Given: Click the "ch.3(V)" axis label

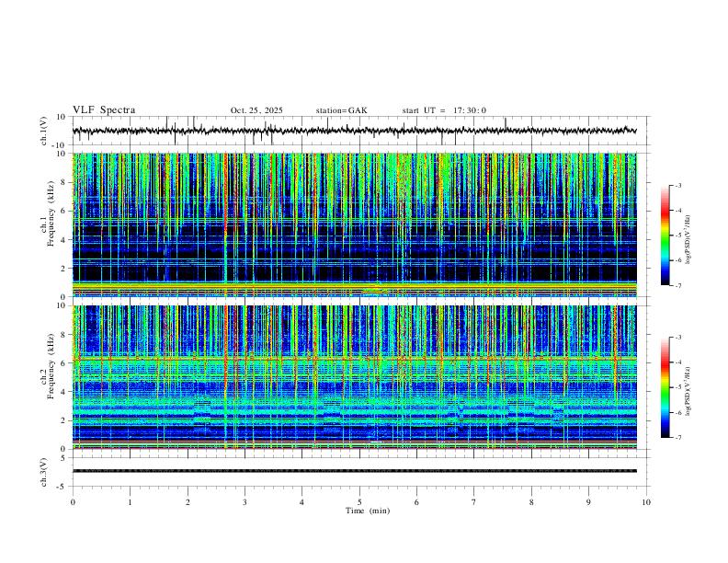Looking at the screenshot, I should (44, 472).
